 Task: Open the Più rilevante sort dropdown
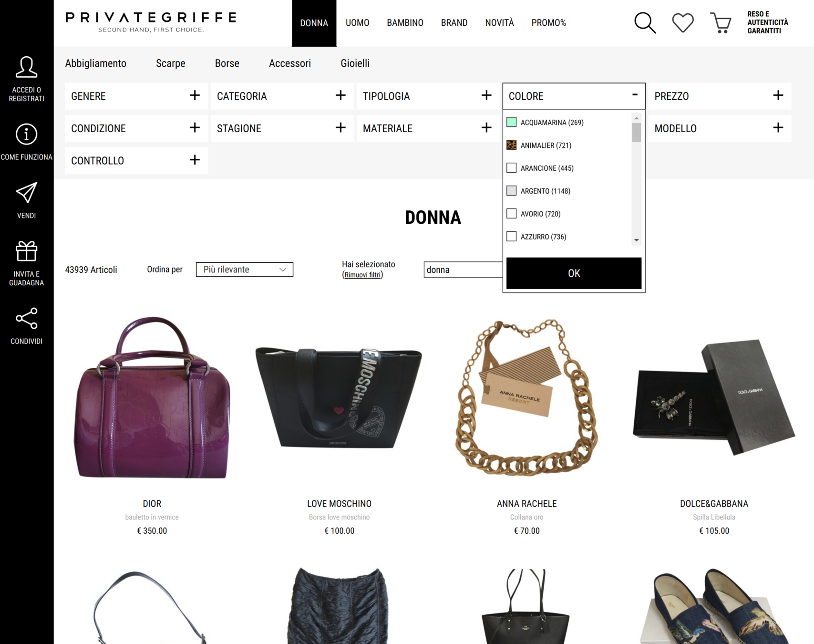tap(245, 270)
